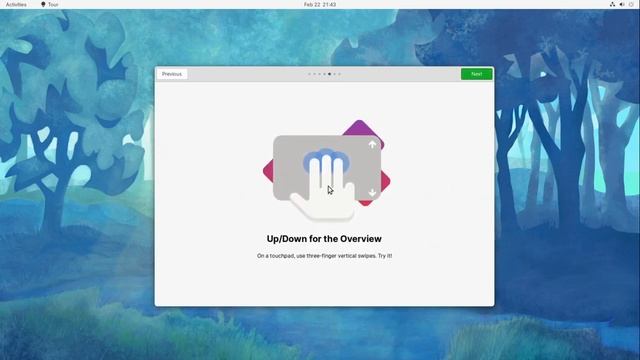Open the clock showing Feb 22 21:43
Viewport: 640px width, 360px height.
pos(320,4)
